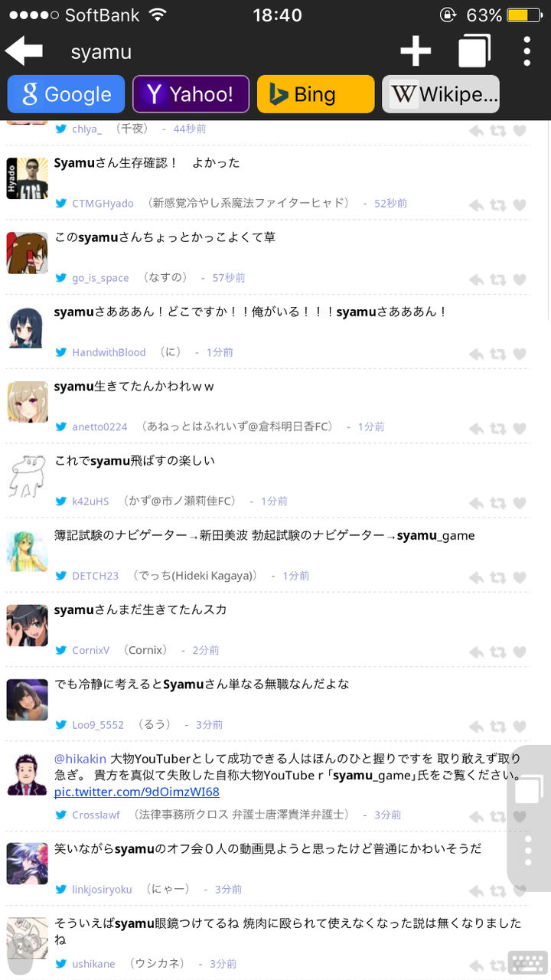551x980 pixels.
Task: Open the tabs overview icon
Action: click(474, 51)
